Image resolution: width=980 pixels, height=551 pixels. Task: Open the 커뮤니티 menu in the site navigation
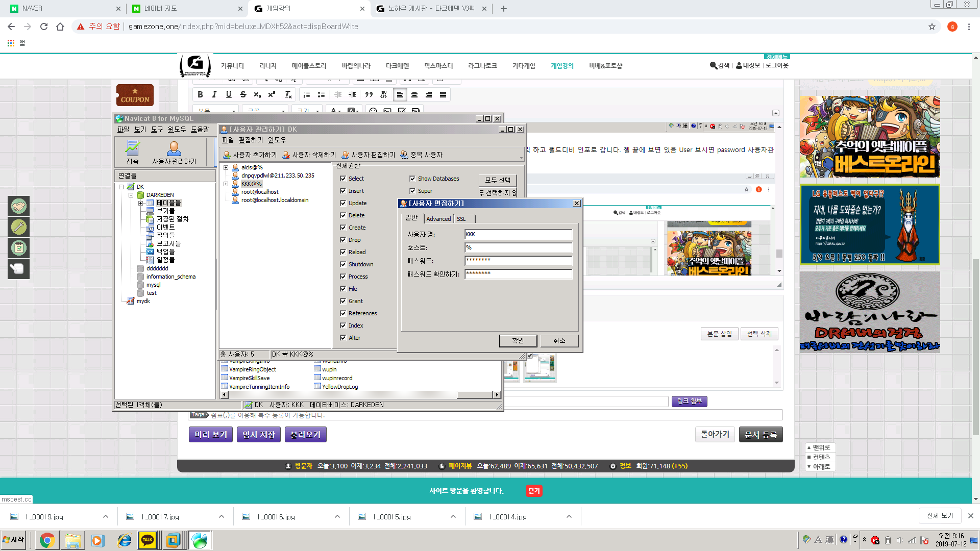[232, 66]
